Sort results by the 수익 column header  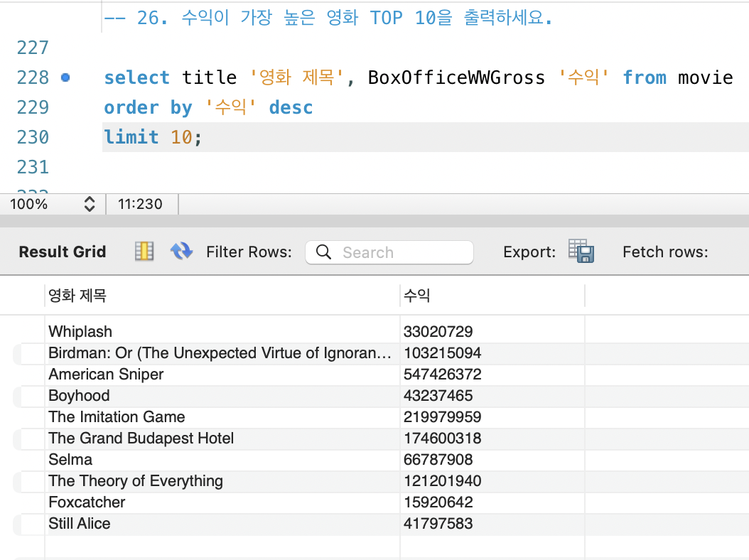pos(415,295)
